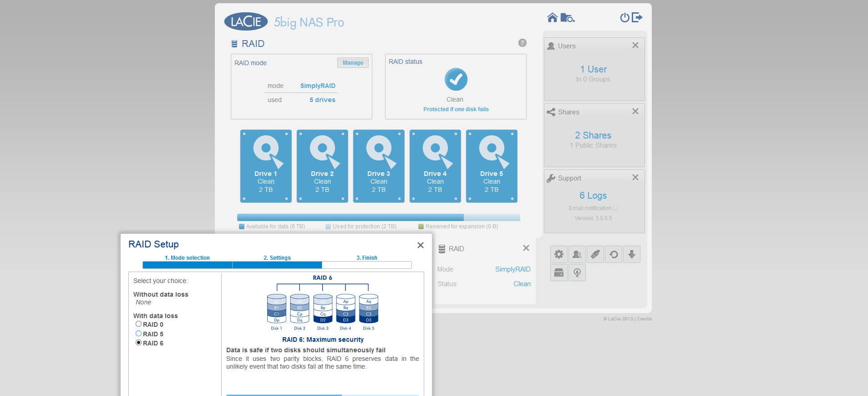Open the Groups users icon

tap(577, 254)
